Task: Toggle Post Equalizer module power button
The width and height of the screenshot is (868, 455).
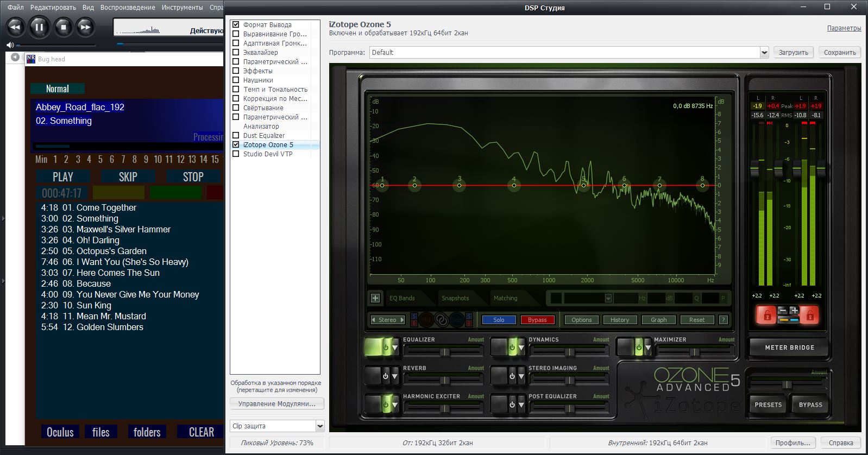Action: (x=512, y=404)
